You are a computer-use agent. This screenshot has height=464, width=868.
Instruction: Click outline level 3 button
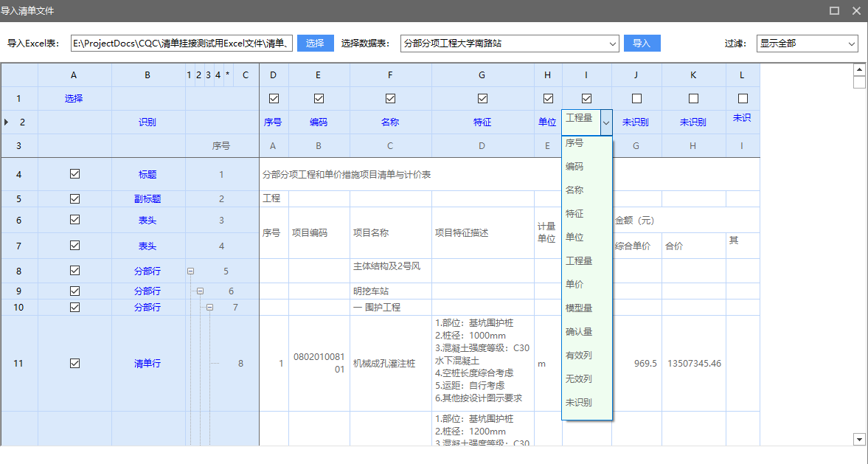[x=208, y=75]
